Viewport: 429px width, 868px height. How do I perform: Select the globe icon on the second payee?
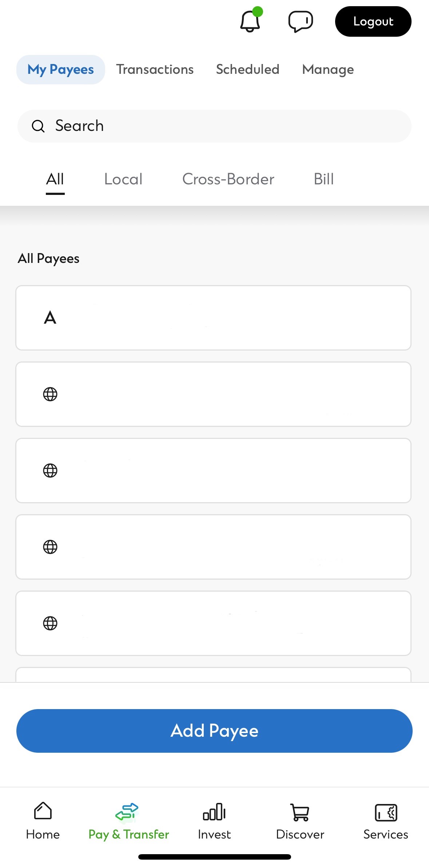[51, 393]
